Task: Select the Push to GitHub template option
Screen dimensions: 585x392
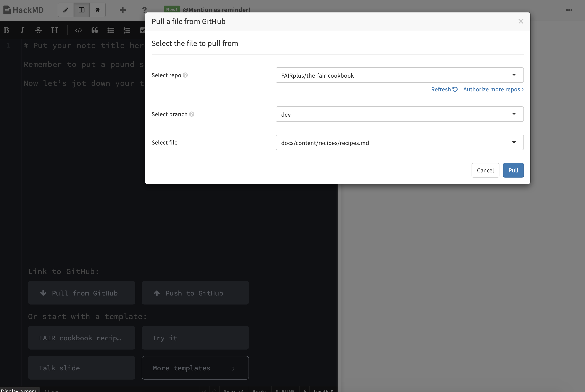Action: pos(195,292)
